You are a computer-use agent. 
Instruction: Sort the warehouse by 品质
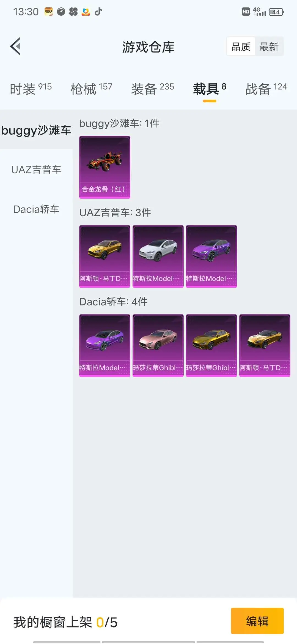pos(241,47)
